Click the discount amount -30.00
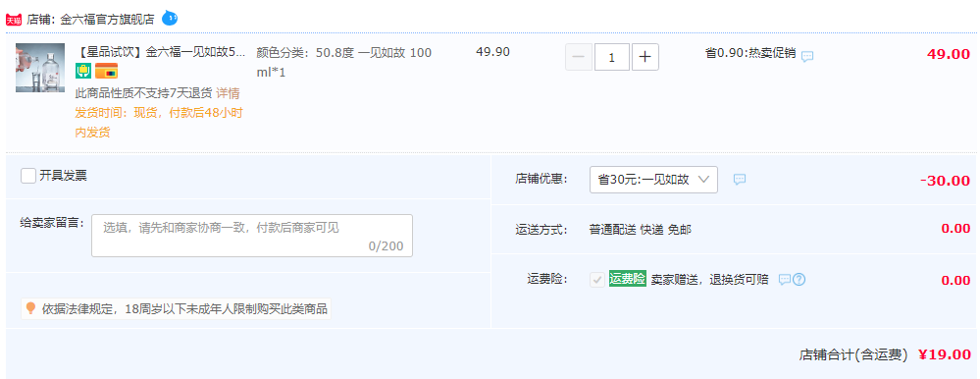Screen dimensions: 980x379 tap(946, 181)
